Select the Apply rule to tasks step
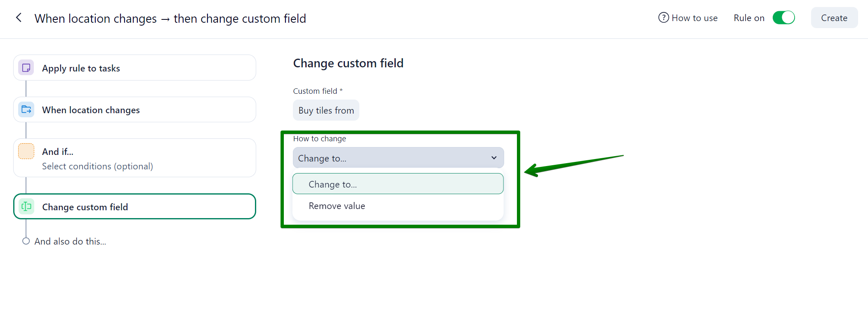This screenshot has width=868, height=316. point(134,68)
